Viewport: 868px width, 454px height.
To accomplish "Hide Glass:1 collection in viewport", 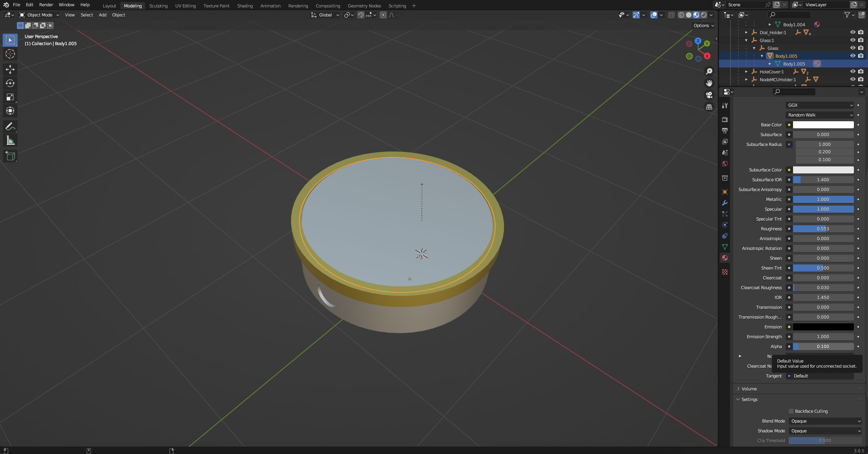I will (853, 40).
